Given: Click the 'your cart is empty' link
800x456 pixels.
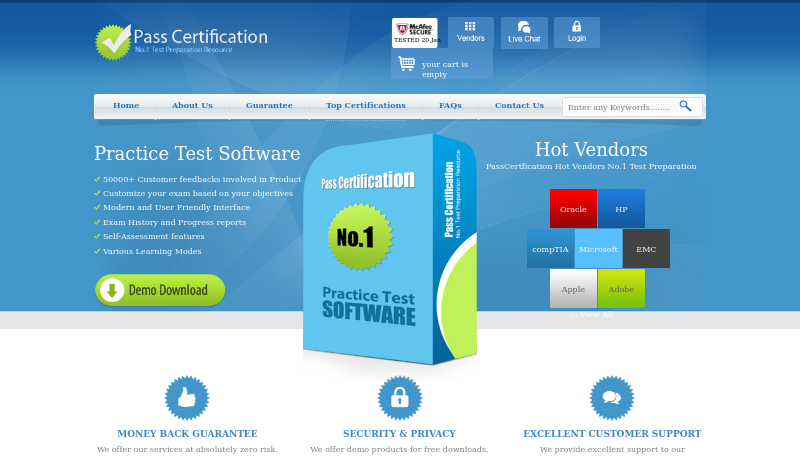Looking at the screenshot, I should click(445, 69).
